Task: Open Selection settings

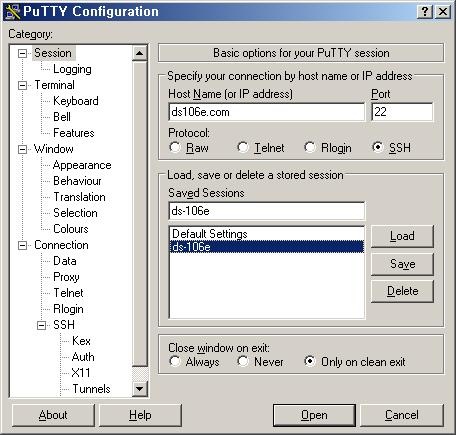Action: (75, 213)
